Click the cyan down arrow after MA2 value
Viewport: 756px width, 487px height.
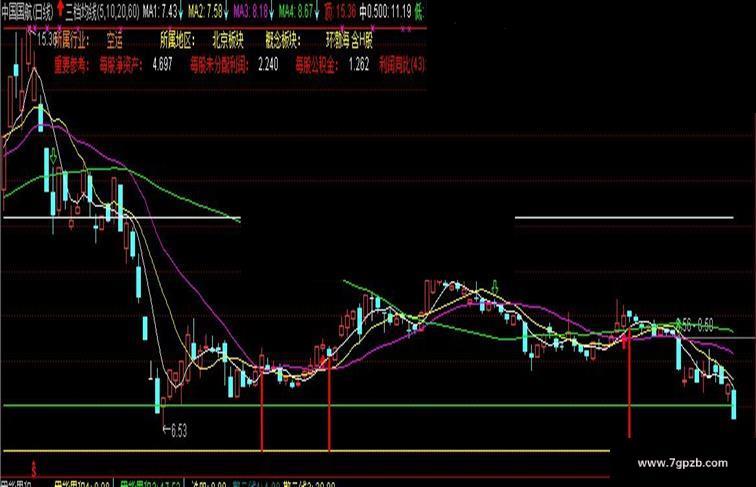pyautogui.click(x=226, y=13)
